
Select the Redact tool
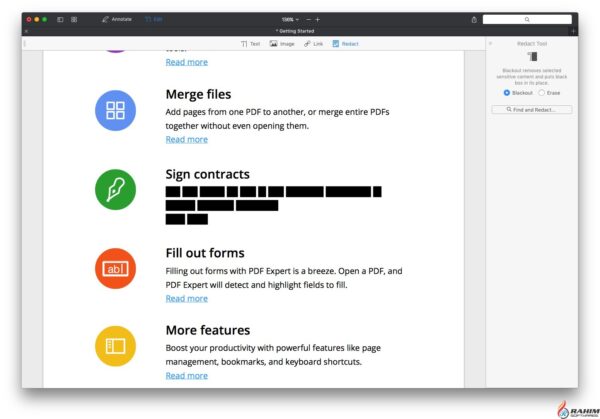[x=346, y=44]
